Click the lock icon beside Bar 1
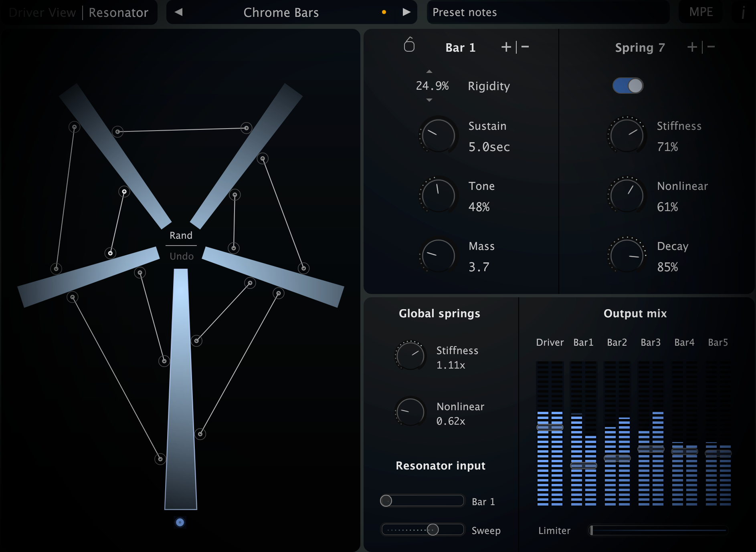 pos(409,45)
